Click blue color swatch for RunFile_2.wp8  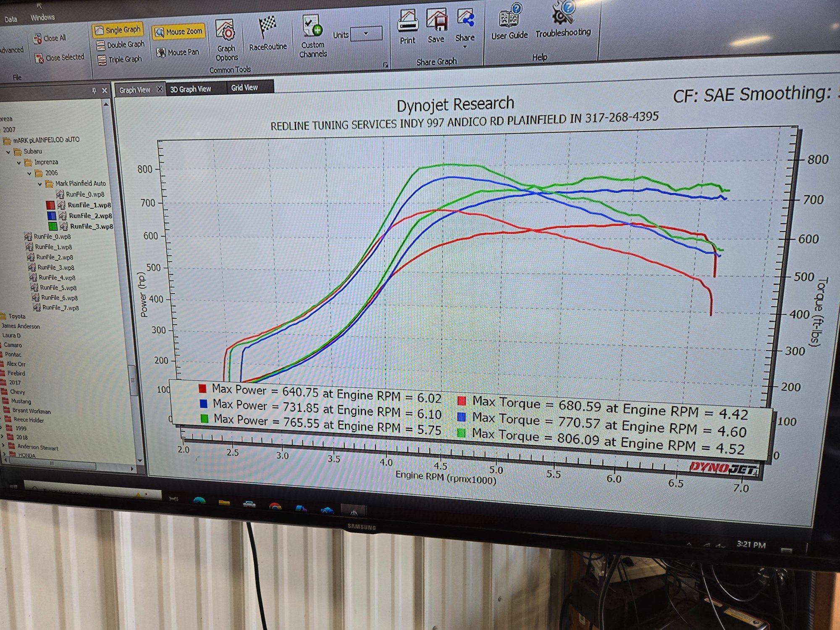51,216
